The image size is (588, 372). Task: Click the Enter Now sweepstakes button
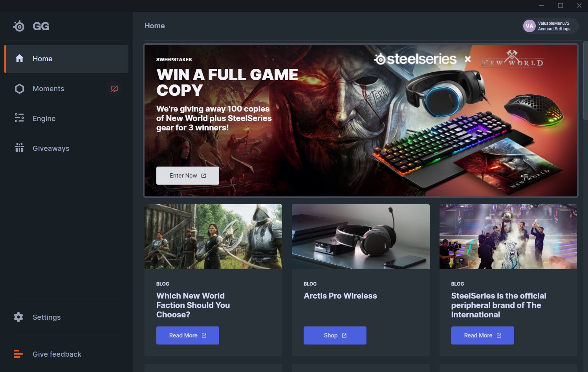pos(188,176)
